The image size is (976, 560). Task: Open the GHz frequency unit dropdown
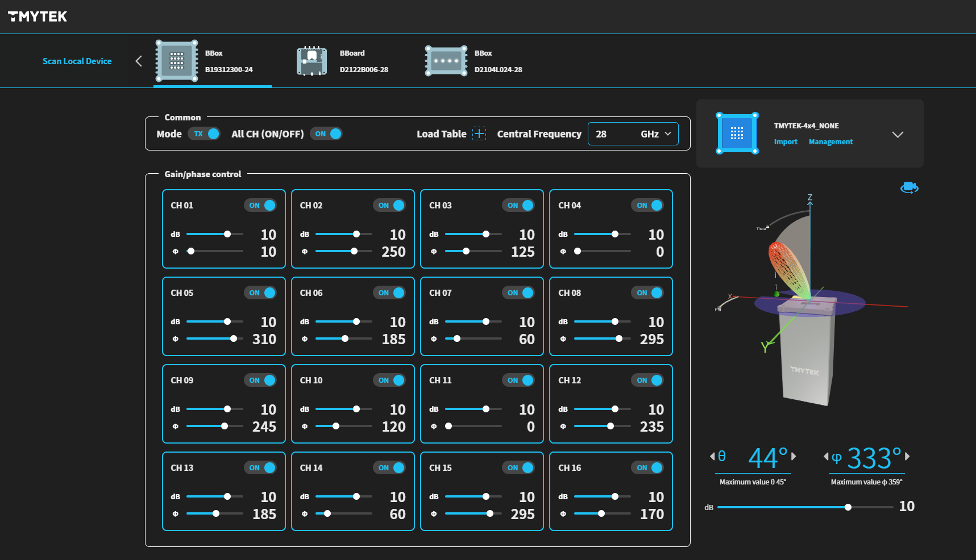(656, 134)
